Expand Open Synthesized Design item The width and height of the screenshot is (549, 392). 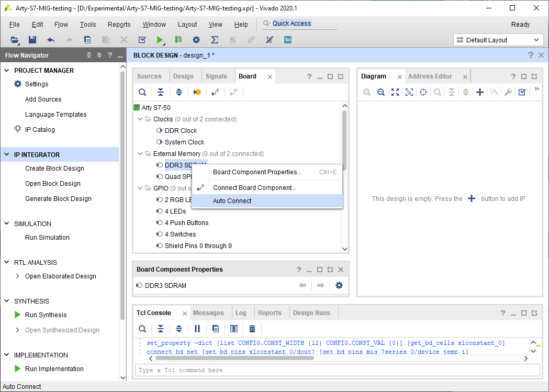point(17,330)
